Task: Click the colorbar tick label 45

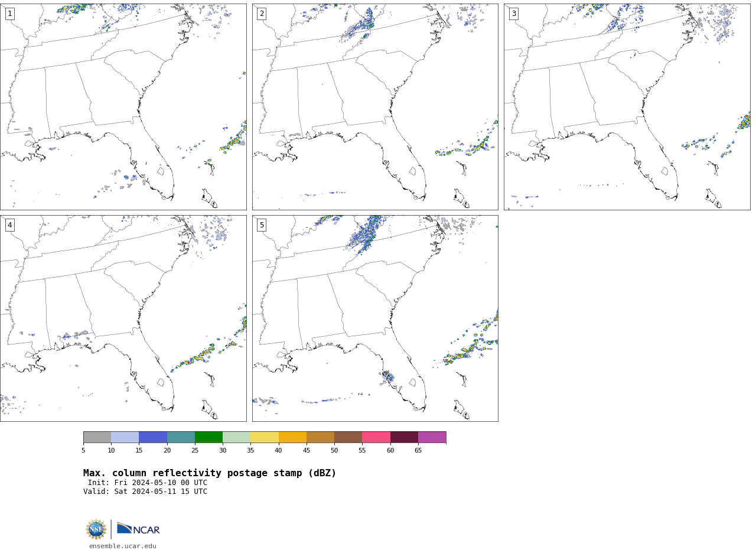Action: [307, 451]
